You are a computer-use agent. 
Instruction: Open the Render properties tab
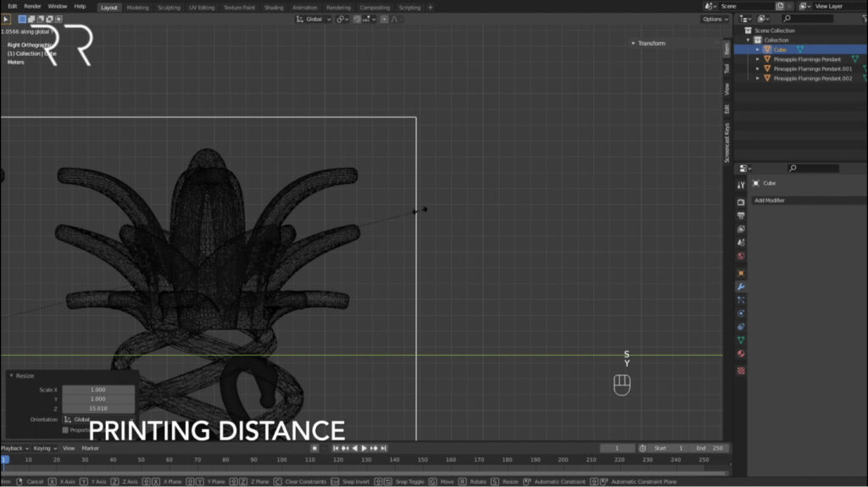click(741, 202)
